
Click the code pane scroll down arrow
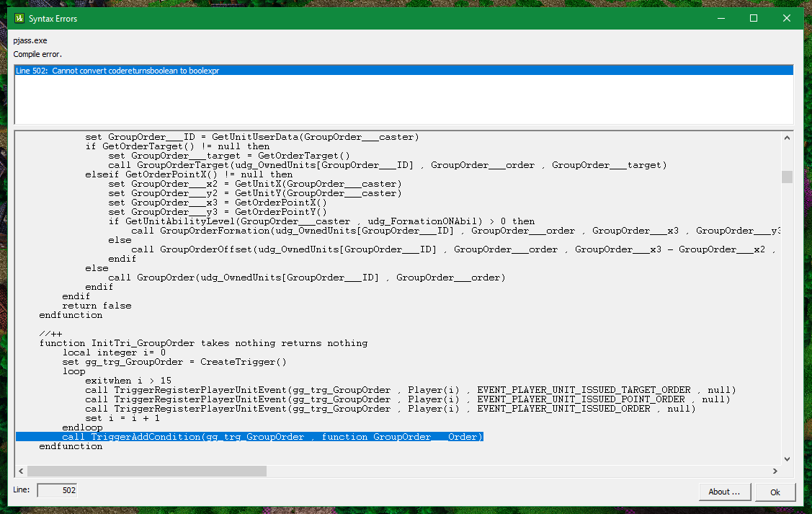pyautogui.click(x=787, y=458)
